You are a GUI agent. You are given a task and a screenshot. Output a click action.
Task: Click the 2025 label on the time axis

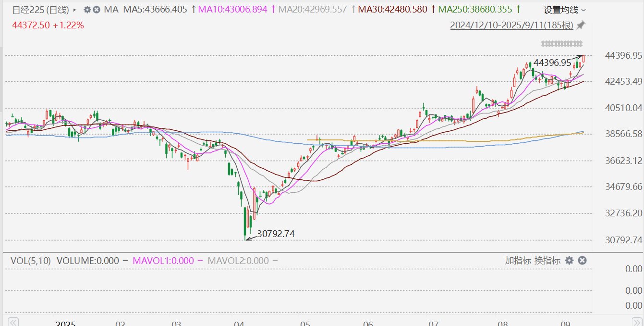pyautogui.click(x=65, y=324)
